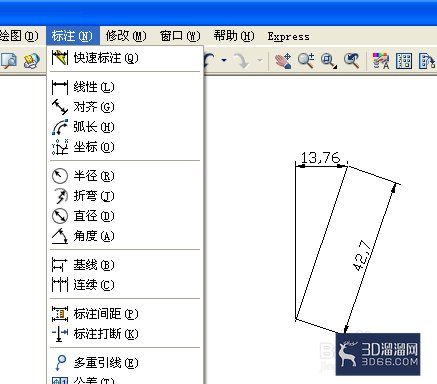Click the publish toolbar icon
Viewport: 437px width, 384px height.
coord(32,61)
